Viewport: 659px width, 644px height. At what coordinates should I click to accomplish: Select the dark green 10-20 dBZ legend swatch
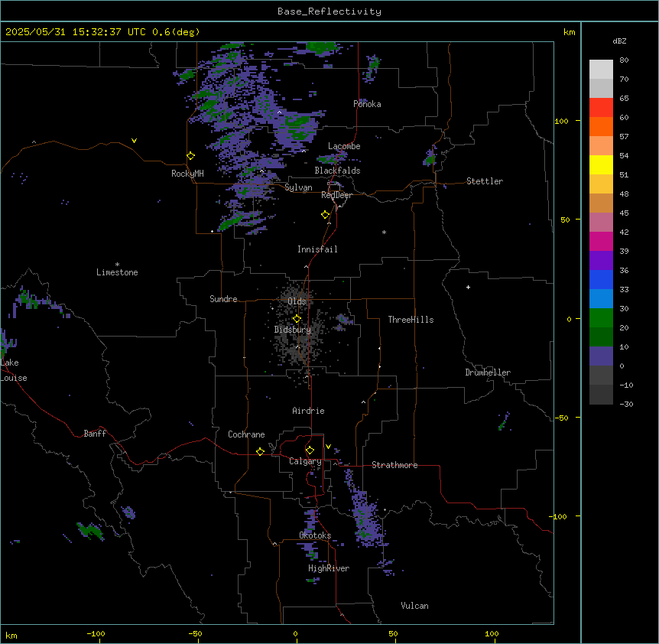(x=601, y=337)
